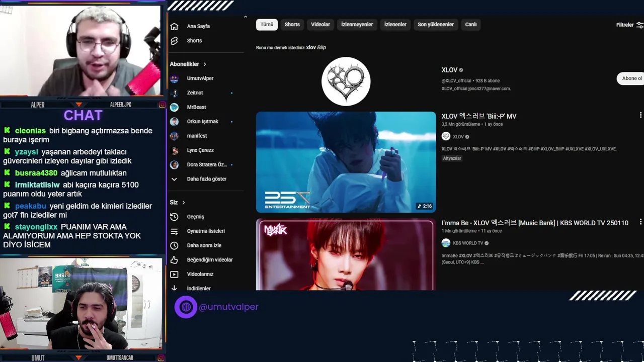The width and height of the screenshot is (644, 362).
Task: Open Zeitnot subscription avatar
Action: [174, 93]
